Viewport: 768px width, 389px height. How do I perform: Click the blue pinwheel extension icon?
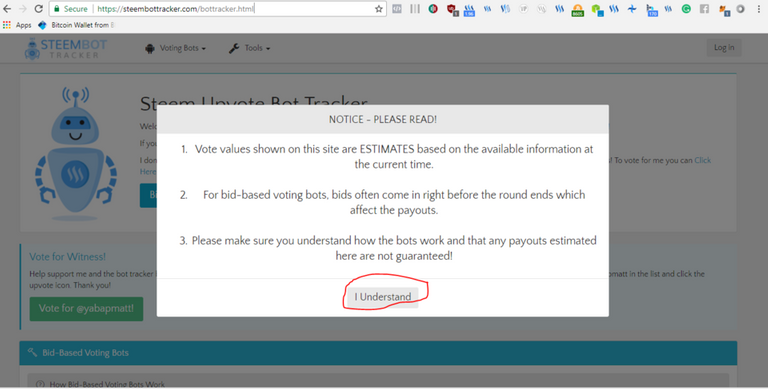(632, 9)
